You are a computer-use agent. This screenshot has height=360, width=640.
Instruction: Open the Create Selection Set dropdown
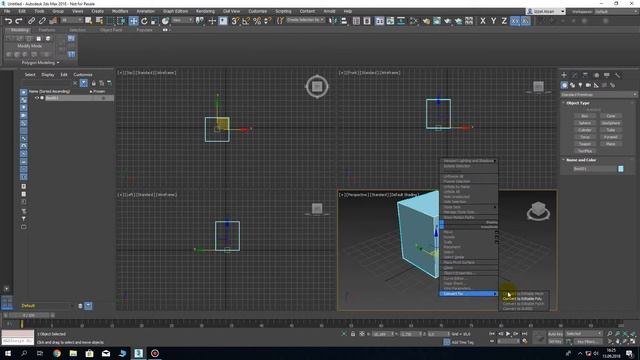click(305, 20)
